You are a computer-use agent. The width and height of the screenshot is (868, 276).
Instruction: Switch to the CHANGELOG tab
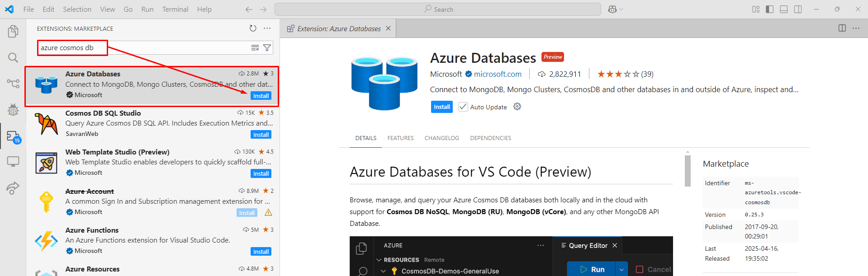coord(442,138)
